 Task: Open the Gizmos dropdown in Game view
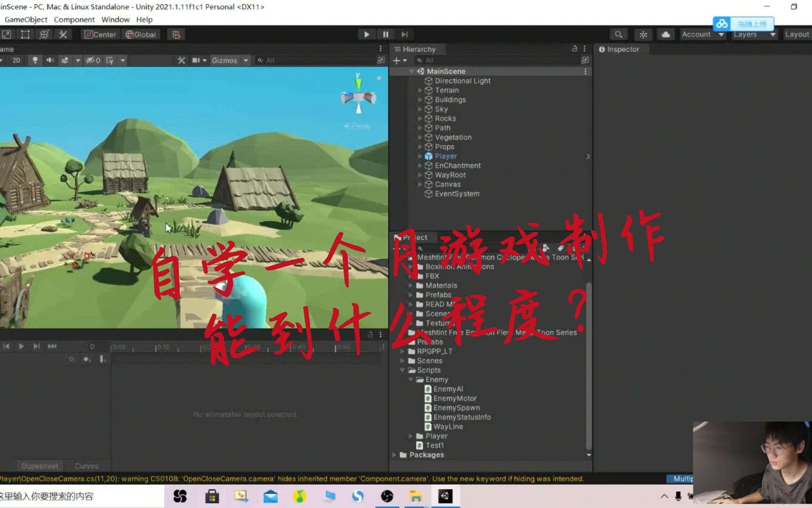[245, 60]
